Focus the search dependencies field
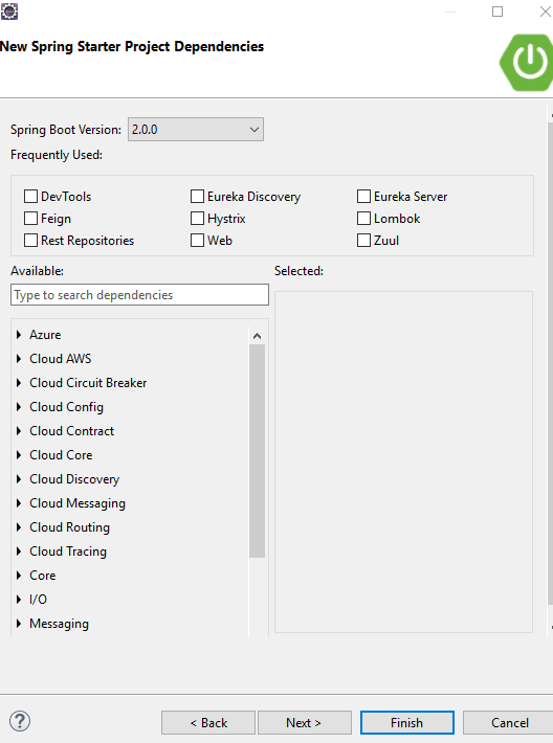 (x=139, y=295)
